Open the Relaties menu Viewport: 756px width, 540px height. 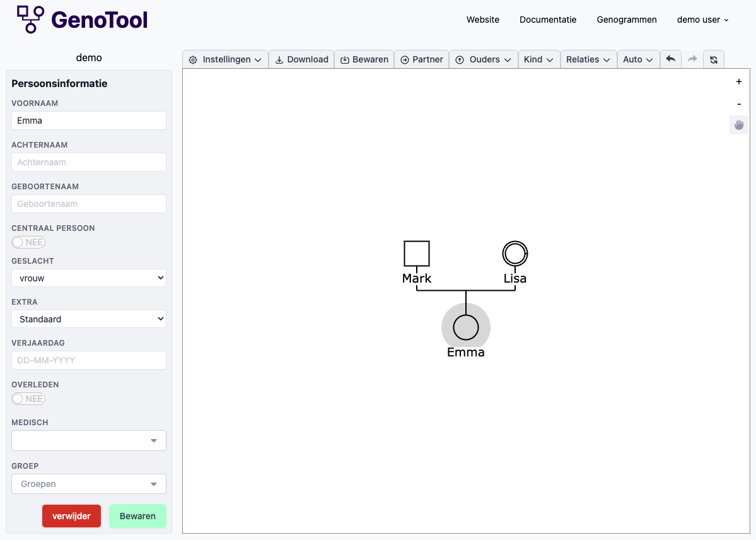pos(588,59)
